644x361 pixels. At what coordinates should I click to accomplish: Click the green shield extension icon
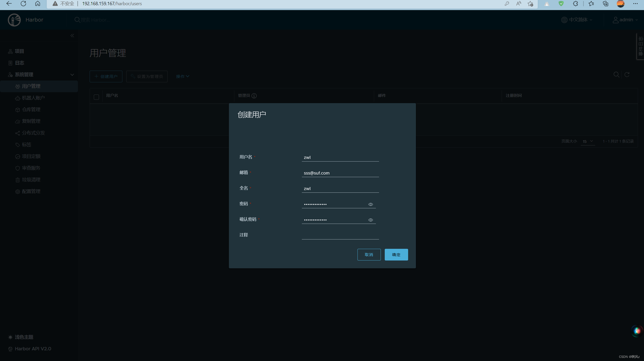(561, 4)
